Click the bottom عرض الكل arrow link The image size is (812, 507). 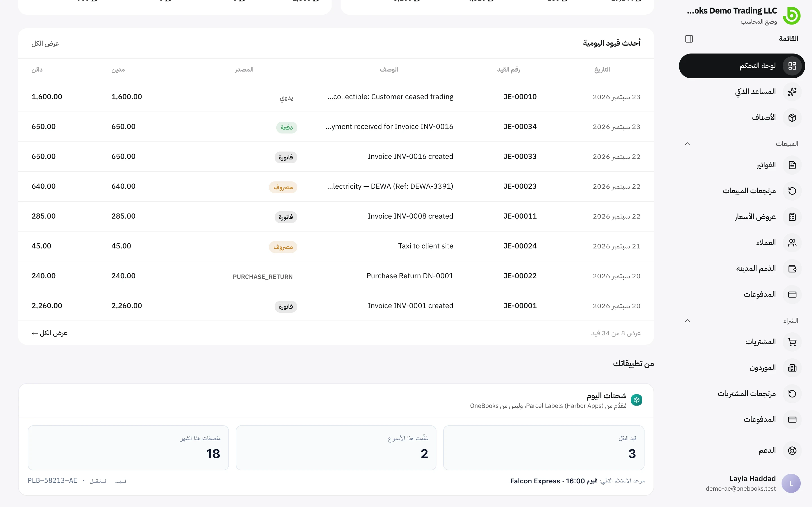(x=49, y=333)
